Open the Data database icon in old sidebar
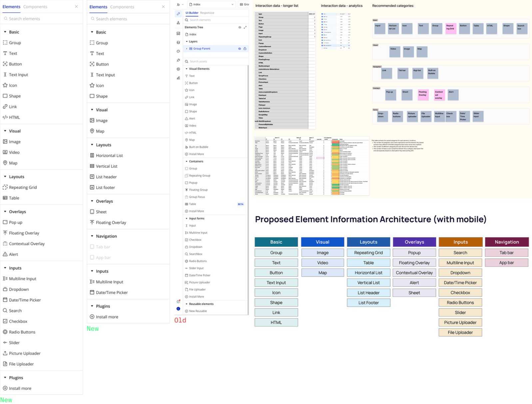The width and height of the screenshot is (532, 404). tap(178, 42)
